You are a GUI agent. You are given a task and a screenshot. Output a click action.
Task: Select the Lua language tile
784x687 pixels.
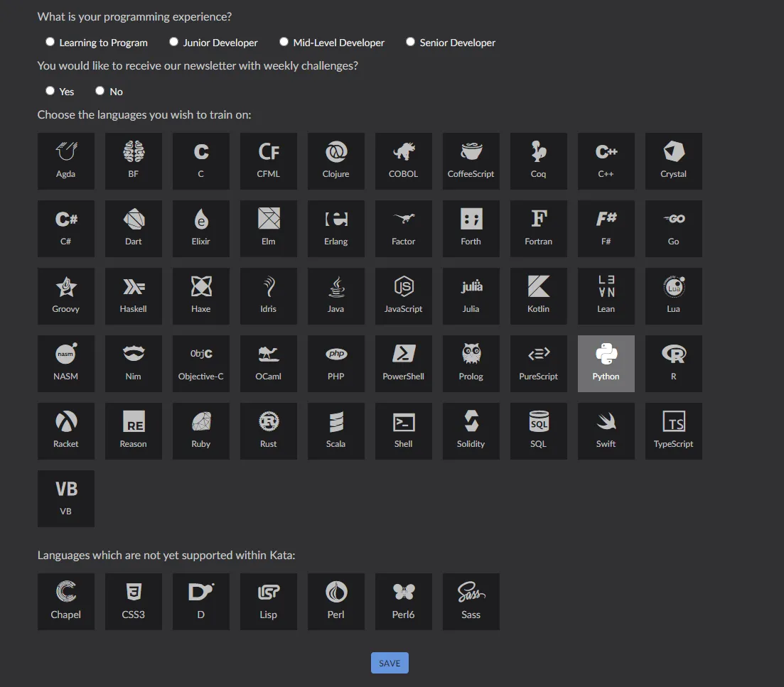[674, 296]
